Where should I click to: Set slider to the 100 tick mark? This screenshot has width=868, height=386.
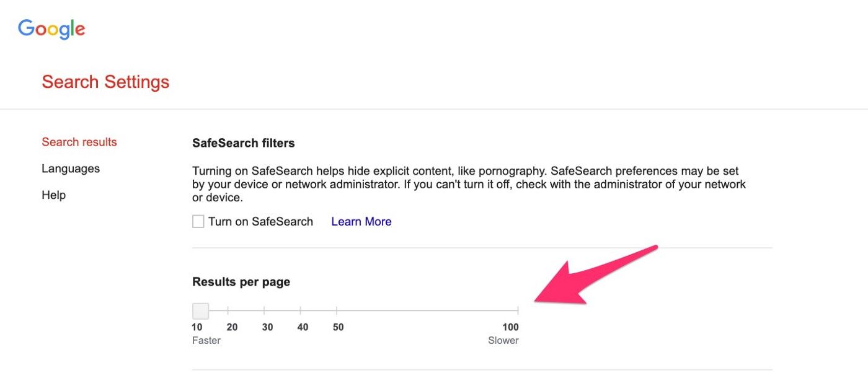[x=518, y=310]
